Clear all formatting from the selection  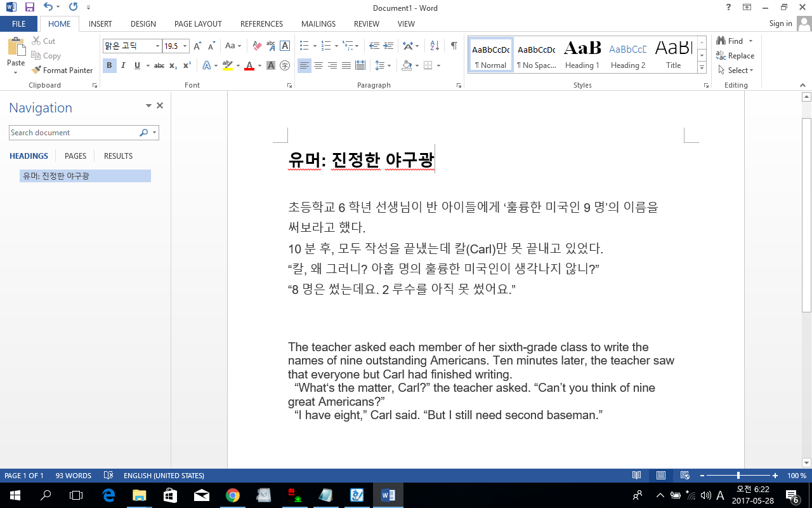[x=257, y=46]
